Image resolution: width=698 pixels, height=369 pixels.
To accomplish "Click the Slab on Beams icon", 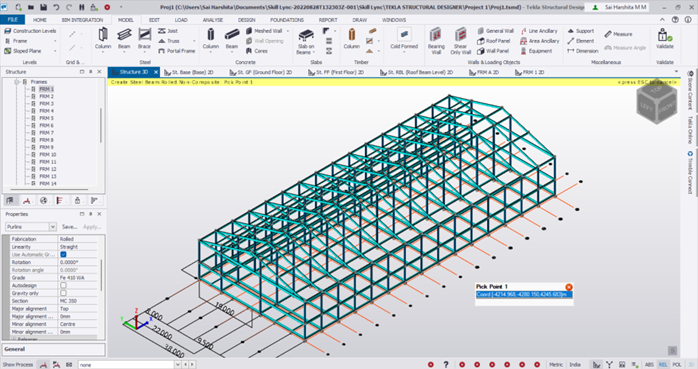I will [x=306, y=41].
